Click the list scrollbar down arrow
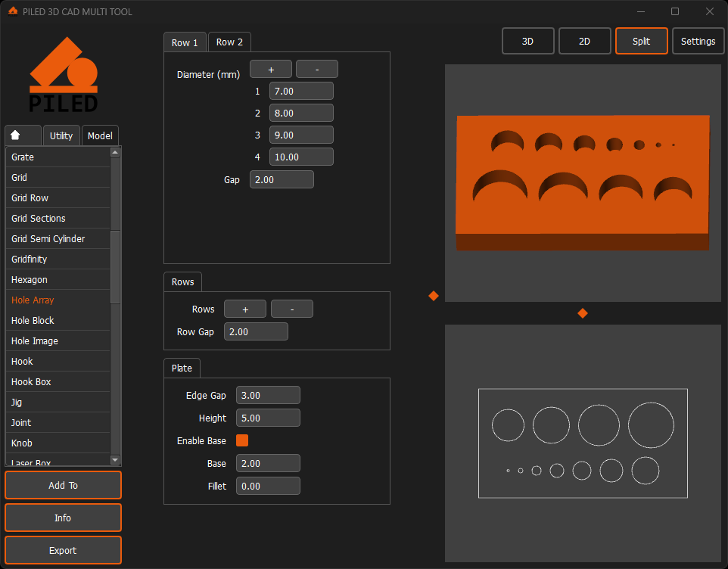The width and height of the screenshot is (728, 569). point(115,460)
